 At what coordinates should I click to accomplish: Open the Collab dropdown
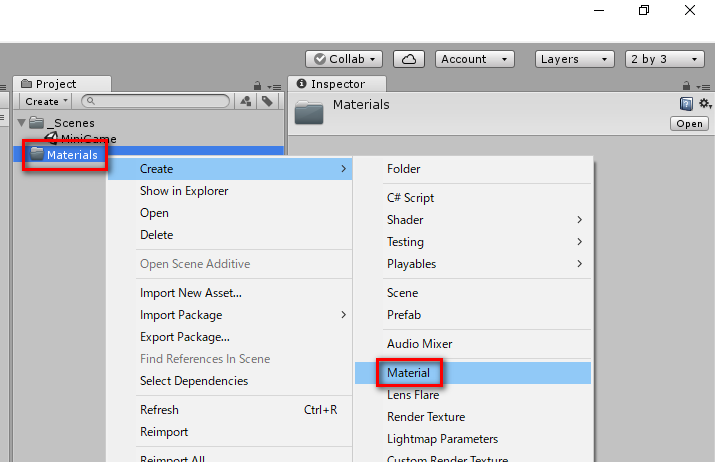(344, 59)
